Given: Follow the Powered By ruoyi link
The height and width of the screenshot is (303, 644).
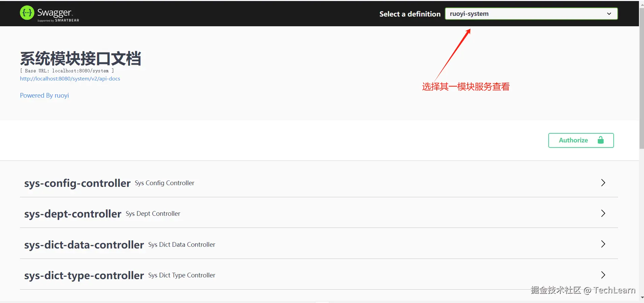Looking at the screenshot, I should pyautogui.click(x=44, y=95).
